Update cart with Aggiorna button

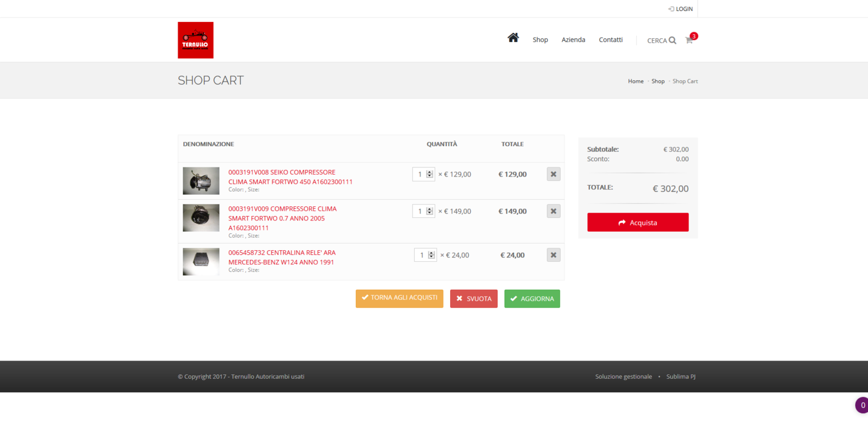click(532, 299)
